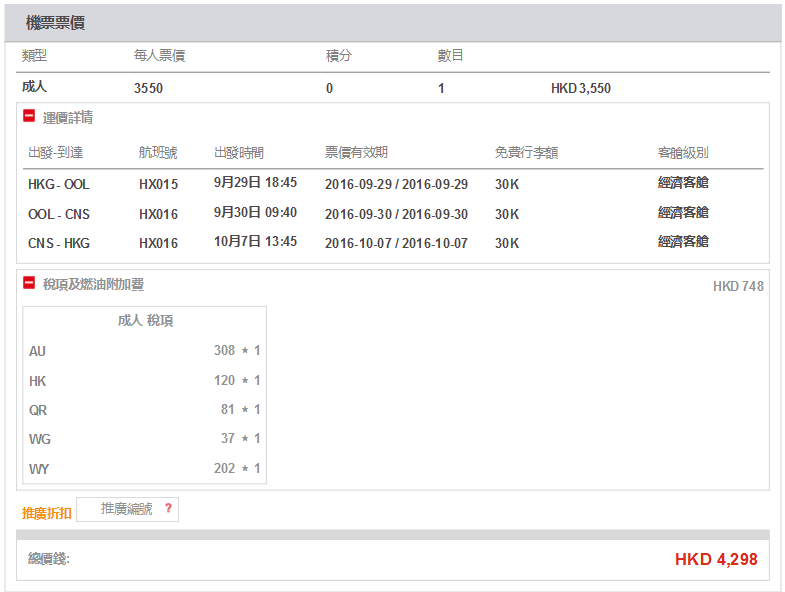Click the 機票票價 panel header
Viewport: 785px width, 592px height.
coord(392,23)
